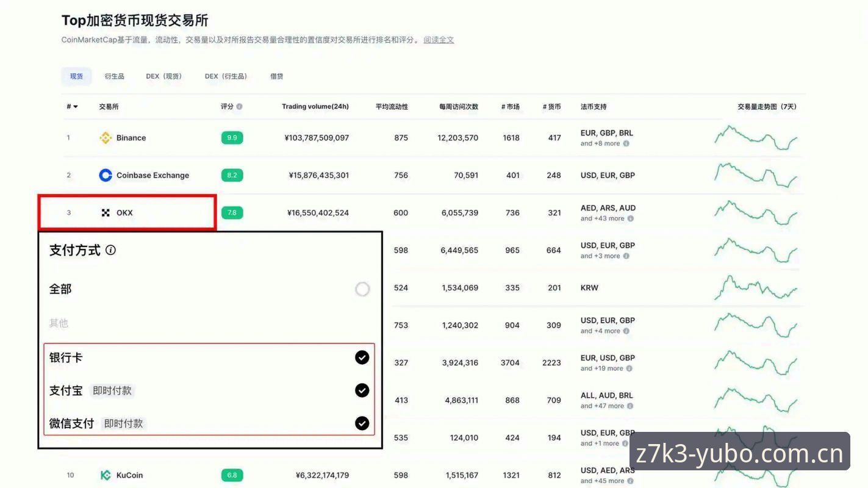Open OKX 7-day volume chart

click(756, 213)
